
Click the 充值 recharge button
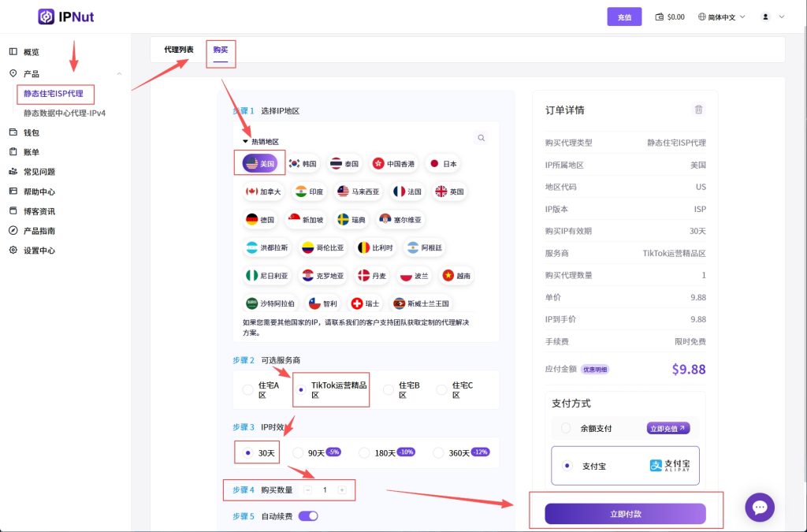(x=624, y=17)
